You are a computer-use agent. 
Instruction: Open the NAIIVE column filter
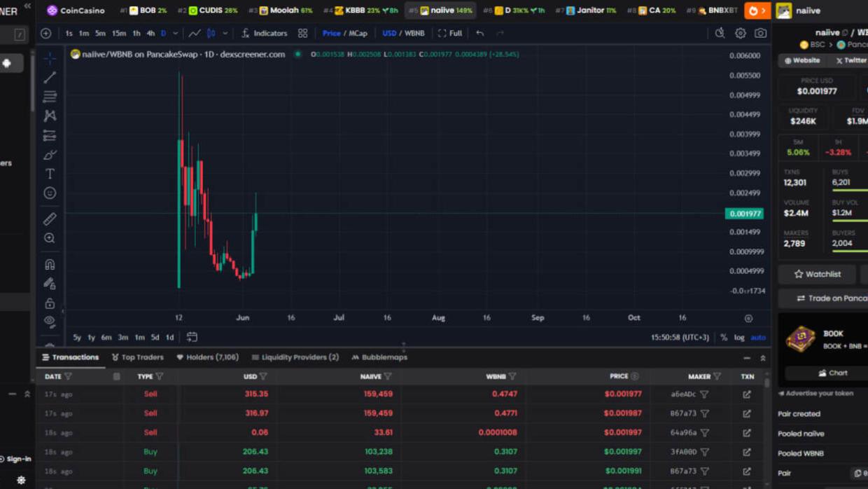(388, 376)
